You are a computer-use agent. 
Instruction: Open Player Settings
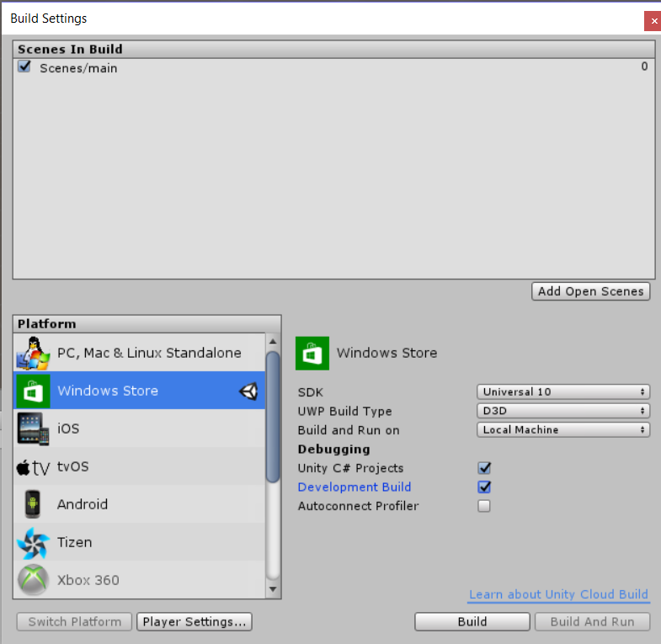195,621
